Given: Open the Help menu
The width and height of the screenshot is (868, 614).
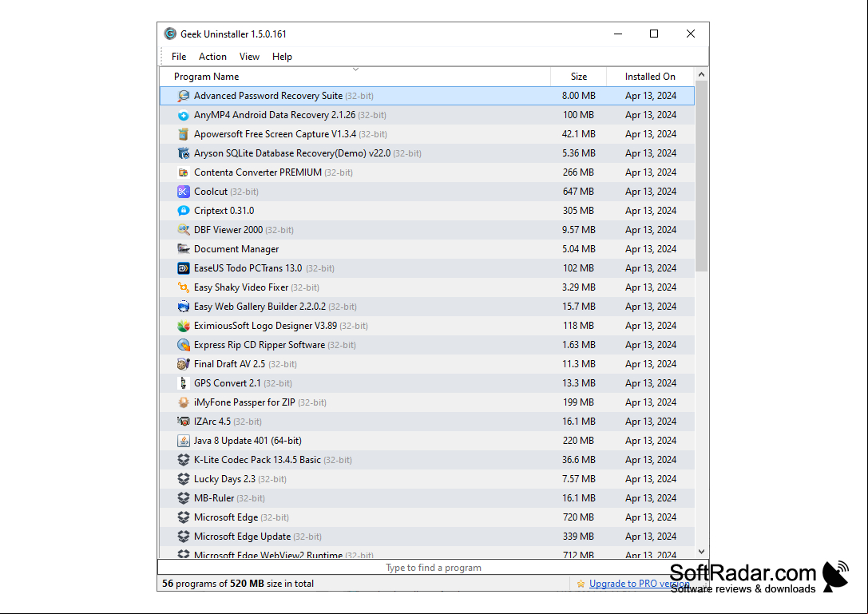Looking at the screenshot, I should coord(282,57).
